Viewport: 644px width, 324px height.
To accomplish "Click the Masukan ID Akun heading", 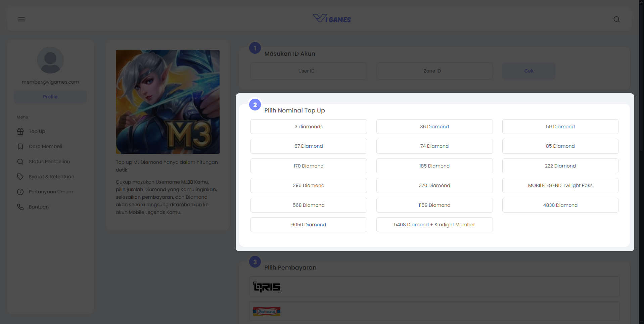I will click(x=290, y=54).
